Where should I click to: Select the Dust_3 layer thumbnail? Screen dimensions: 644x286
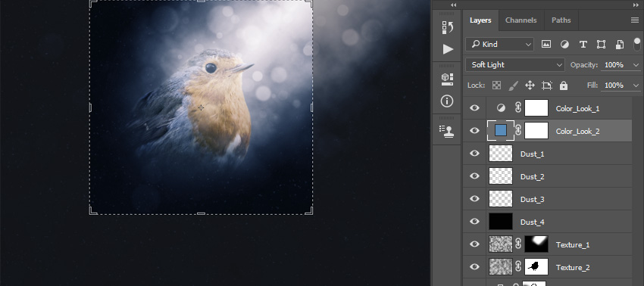501,198
